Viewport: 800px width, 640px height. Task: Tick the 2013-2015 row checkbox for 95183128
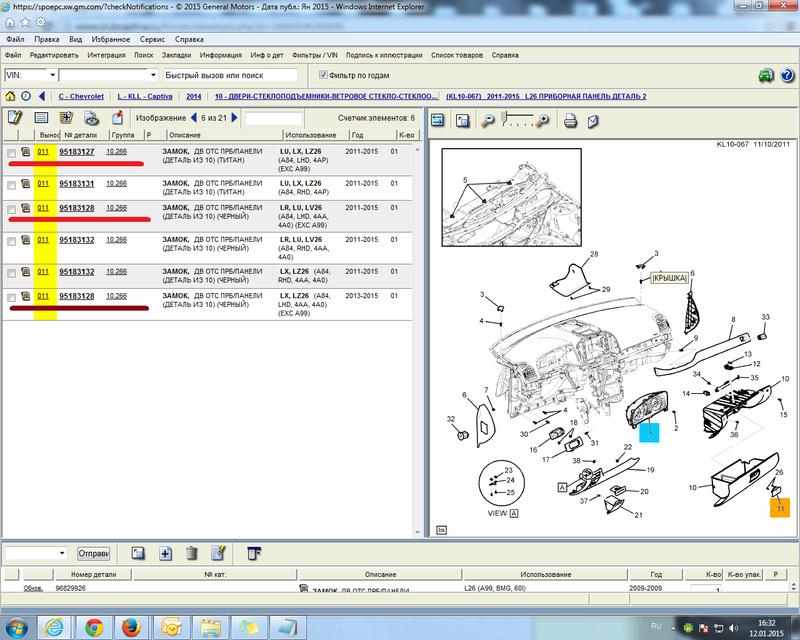click(x=11, y=298)
